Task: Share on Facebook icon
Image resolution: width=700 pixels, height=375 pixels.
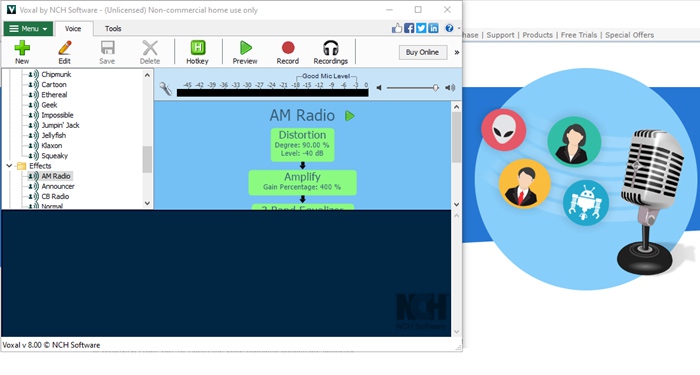Action: pyautogui.click(x=409, y=28)
